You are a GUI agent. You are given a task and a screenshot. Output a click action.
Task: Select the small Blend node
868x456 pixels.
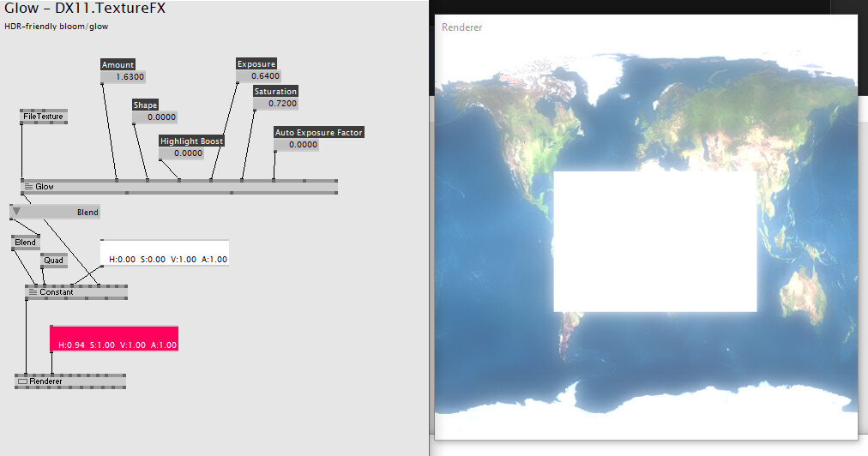point(26,243)
